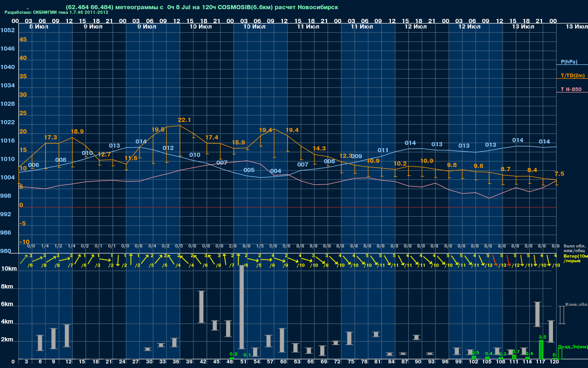Click forecast hour 120 on bottom axis
Viewport: 588px width, 368px height.
point(554,362)
